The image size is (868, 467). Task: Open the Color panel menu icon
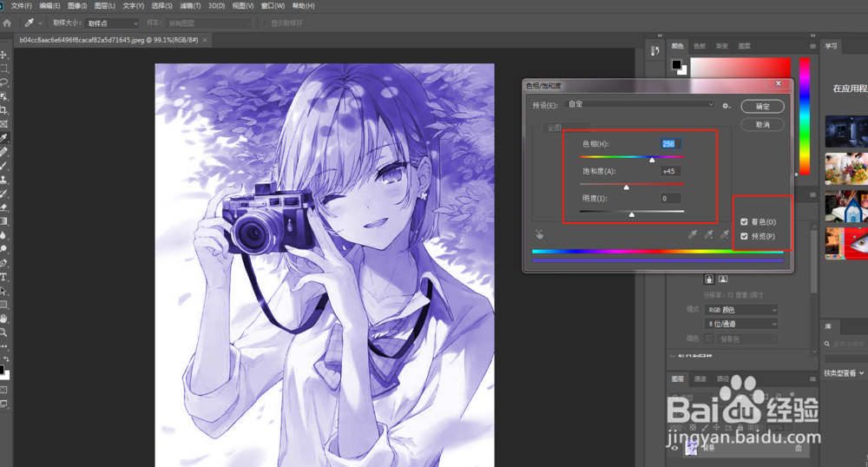(x=812, y=46)
